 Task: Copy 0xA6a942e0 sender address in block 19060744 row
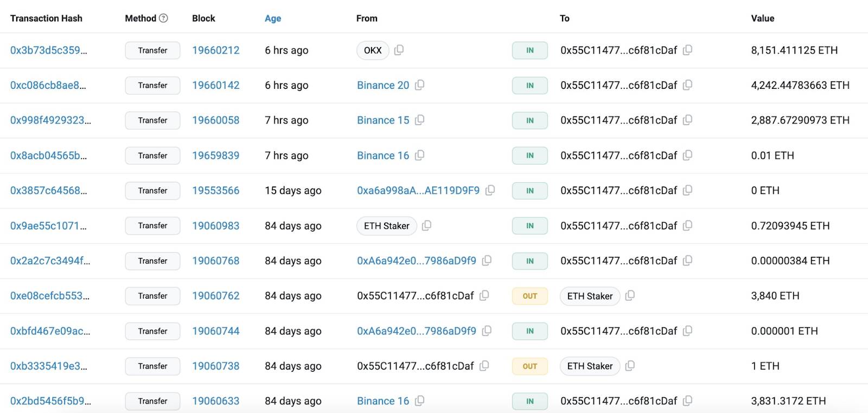(487, 331)
